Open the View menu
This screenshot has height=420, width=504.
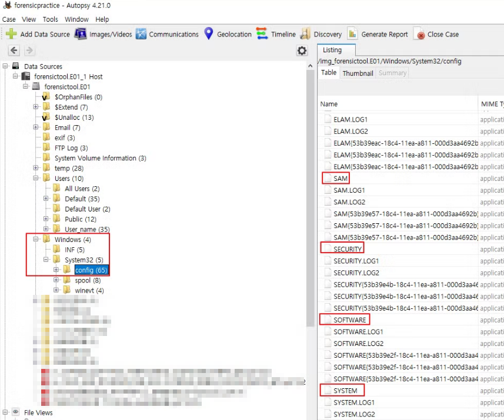click(x=29, y=19)
